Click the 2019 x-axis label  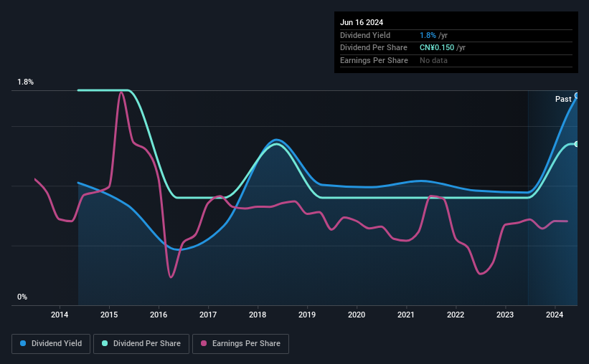click(x=307, y=315)
